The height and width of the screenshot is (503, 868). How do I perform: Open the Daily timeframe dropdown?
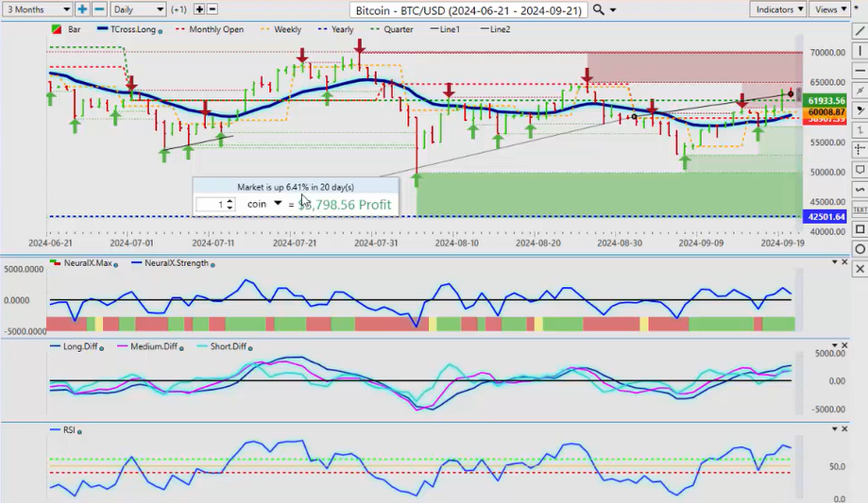pos(138,9)
